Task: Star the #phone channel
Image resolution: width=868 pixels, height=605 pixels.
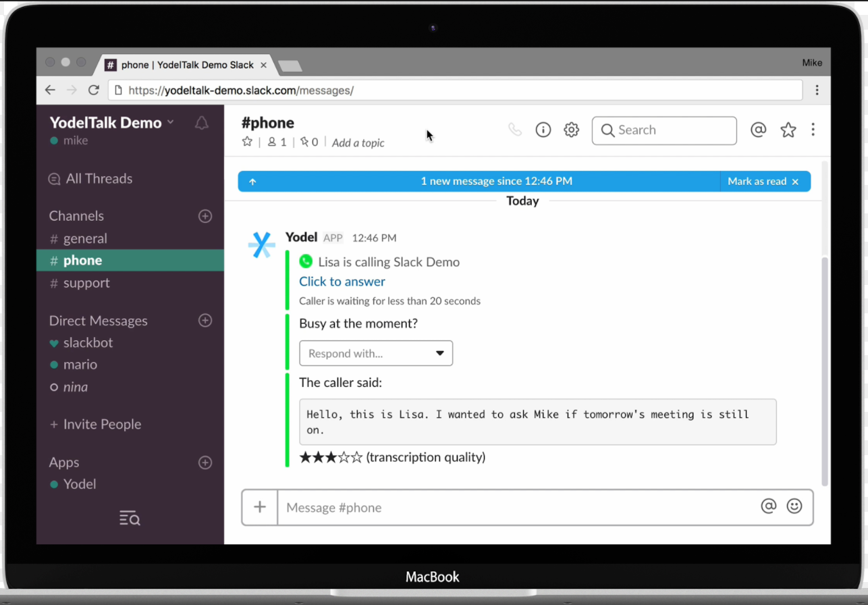Action: (x=247, y=142)
